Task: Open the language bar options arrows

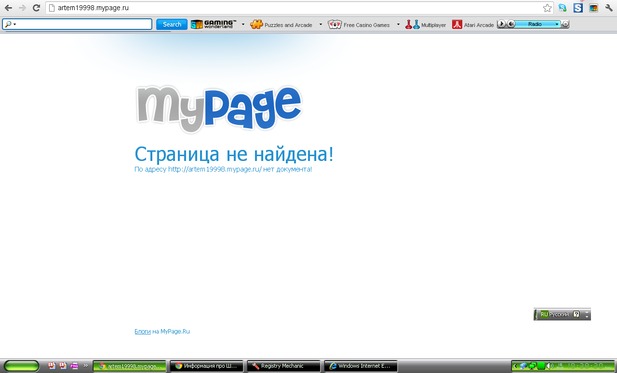Action: click(x=587, y=314)
